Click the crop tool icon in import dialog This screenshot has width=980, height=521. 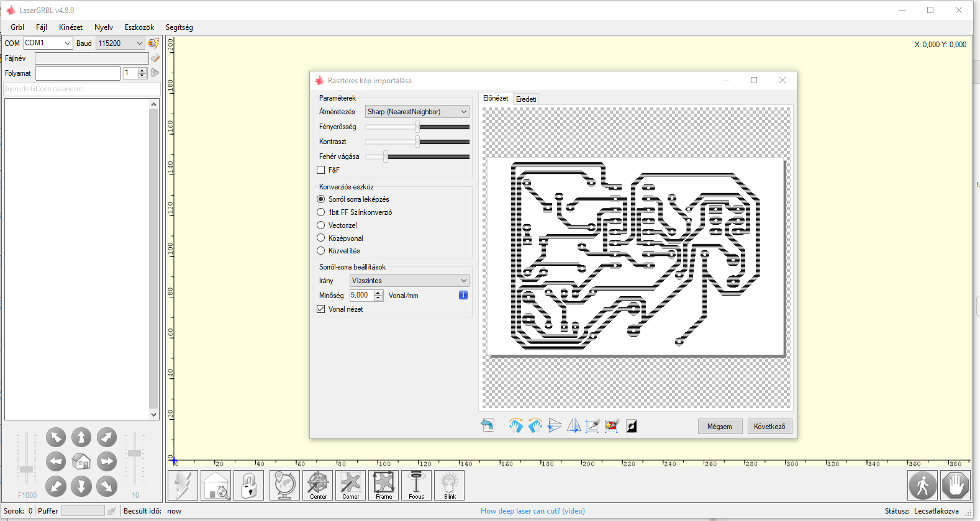(x=592, y=425)
